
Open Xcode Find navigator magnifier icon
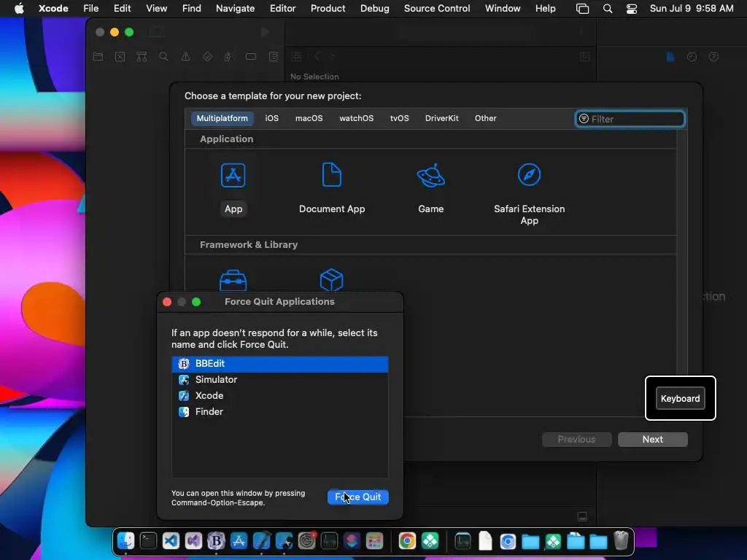click(163, 57)
